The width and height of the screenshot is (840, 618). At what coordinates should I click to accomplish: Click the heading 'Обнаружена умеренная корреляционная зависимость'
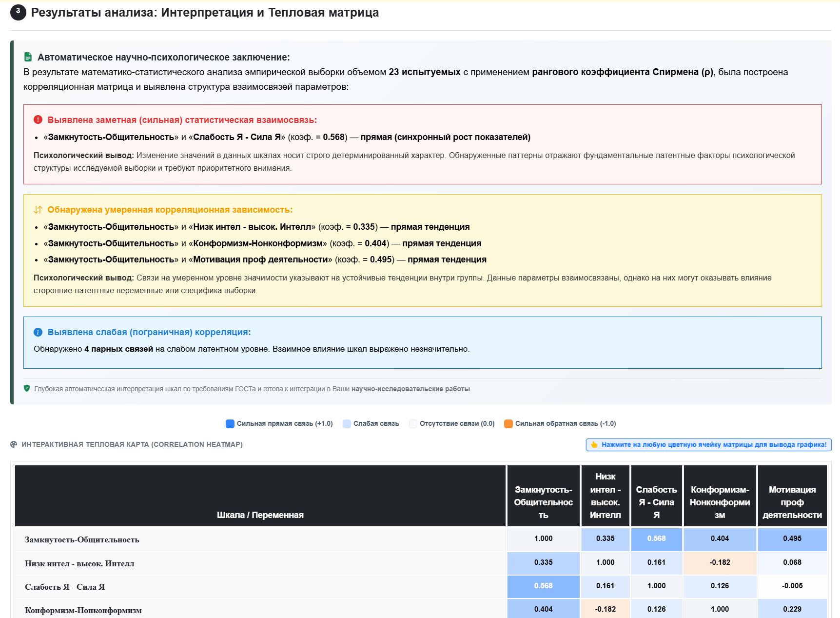[x=170, y=210]
